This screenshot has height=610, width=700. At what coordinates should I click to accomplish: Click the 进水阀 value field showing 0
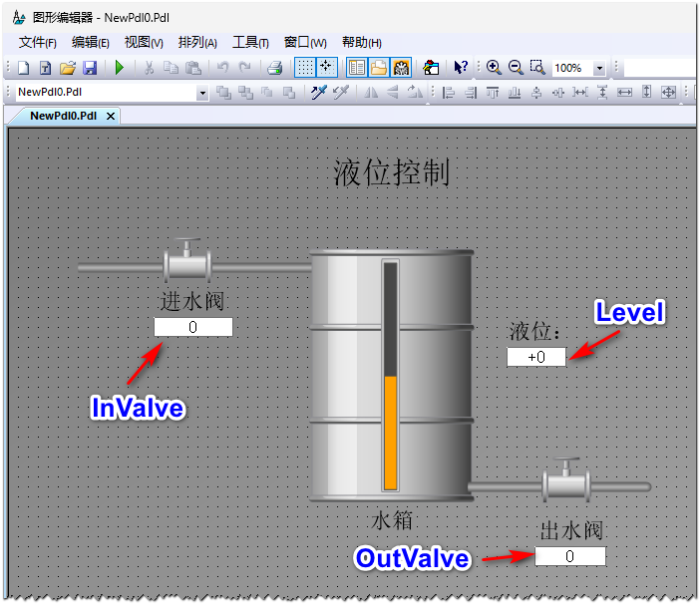coord(192,327)
